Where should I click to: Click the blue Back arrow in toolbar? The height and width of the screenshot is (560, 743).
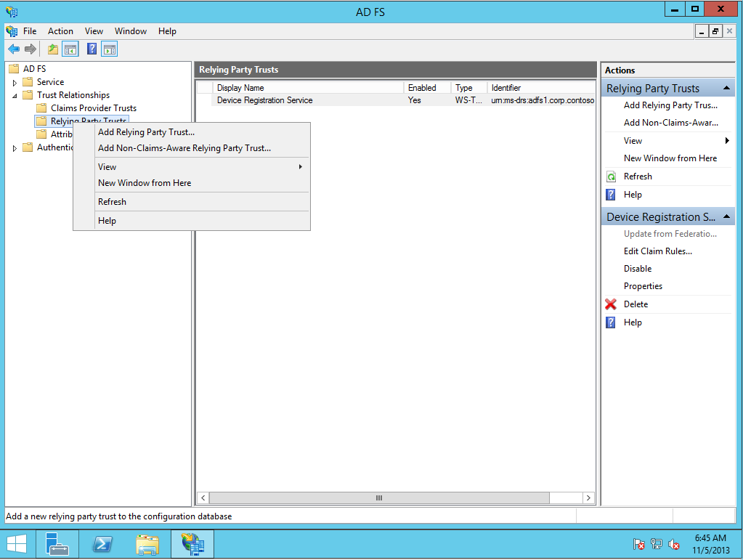click(x=14, y=49)
